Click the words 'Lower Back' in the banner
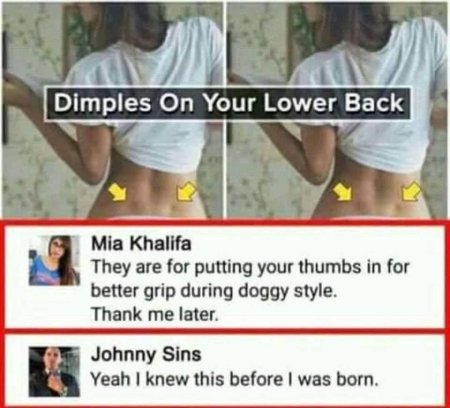 pyautogui.click(x=334, y=103)
